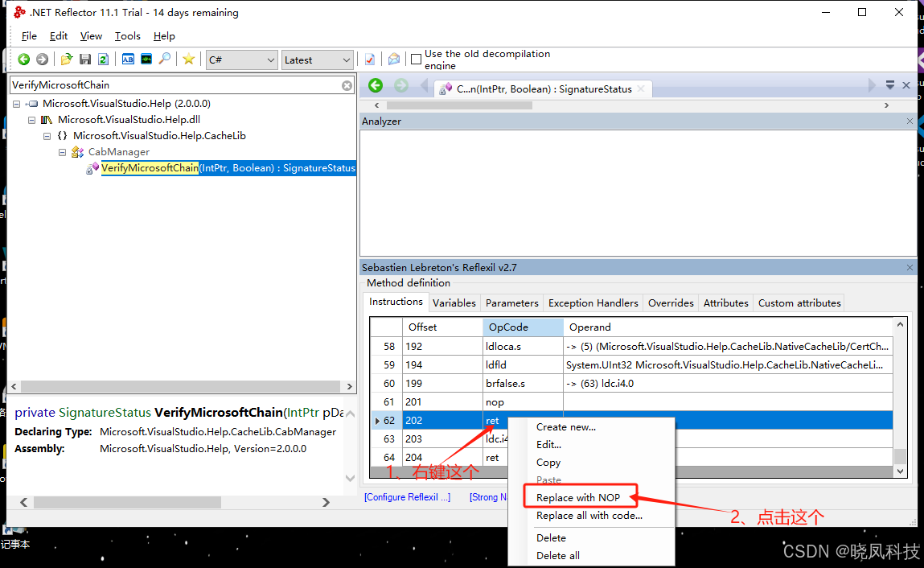Choose Replace with NOP in context menu
Screen dimensions: 924x568
[x=578, y=497]
